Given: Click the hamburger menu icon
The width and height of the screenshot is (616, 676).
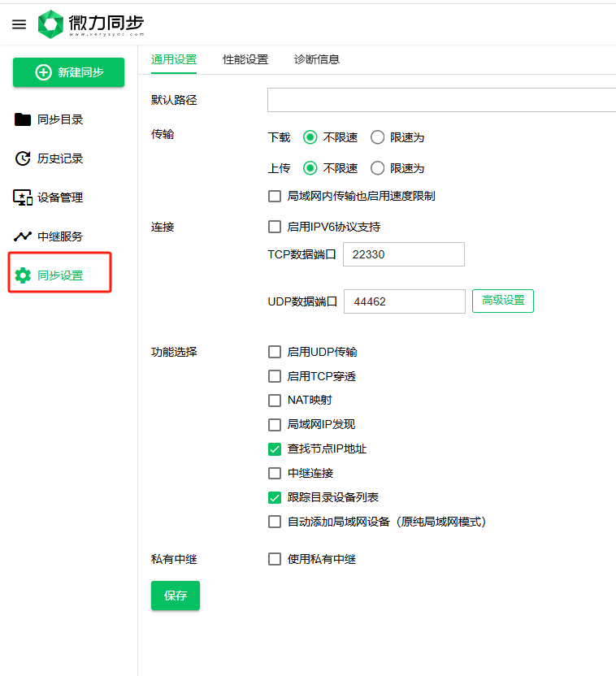Looking at the screenshot, I should [x=19, y=24].
